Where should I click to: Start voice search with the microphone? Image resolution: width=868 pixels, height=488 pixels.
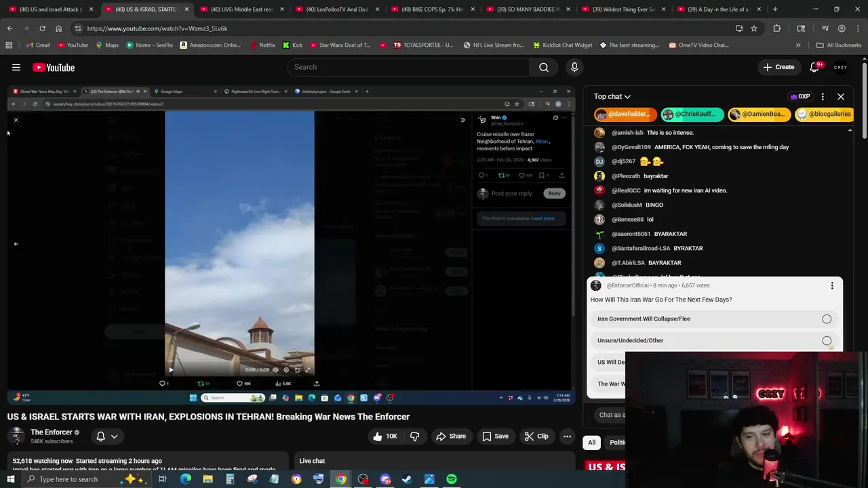pos(574,67)
